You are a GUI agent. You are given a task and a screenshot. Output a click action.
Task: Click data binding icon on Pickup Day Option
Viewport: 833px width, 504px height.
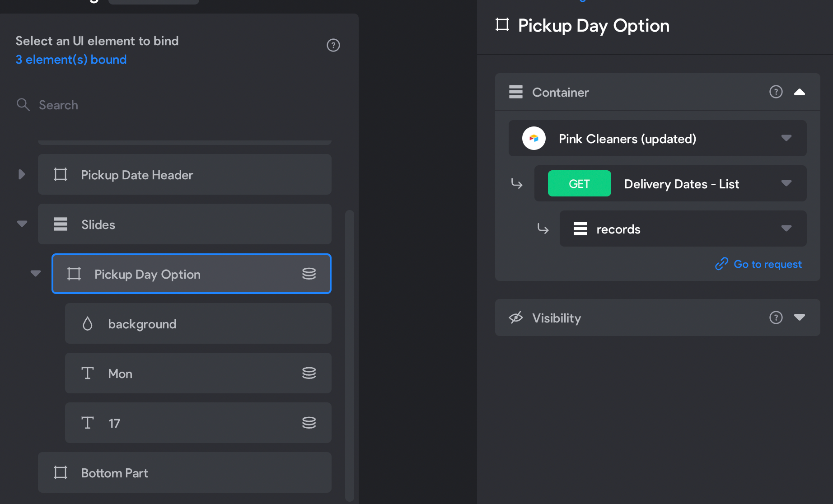[309, 274]
